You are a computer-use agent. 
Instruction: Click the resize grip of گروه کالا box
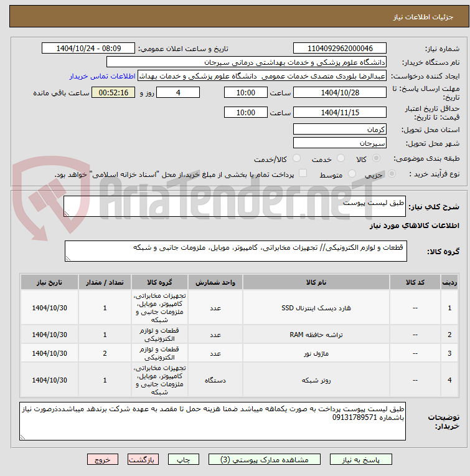point(68,259)
